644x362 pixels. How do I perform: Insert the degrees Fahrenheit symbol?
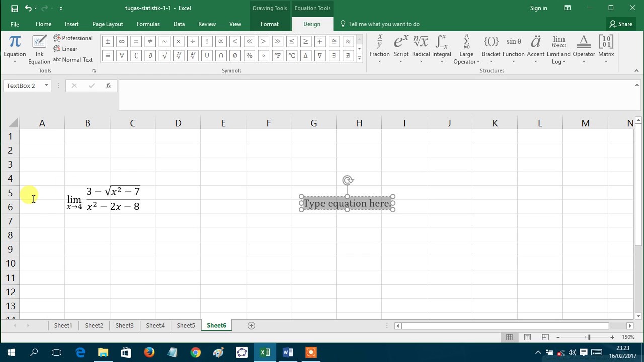click(277, 56)
